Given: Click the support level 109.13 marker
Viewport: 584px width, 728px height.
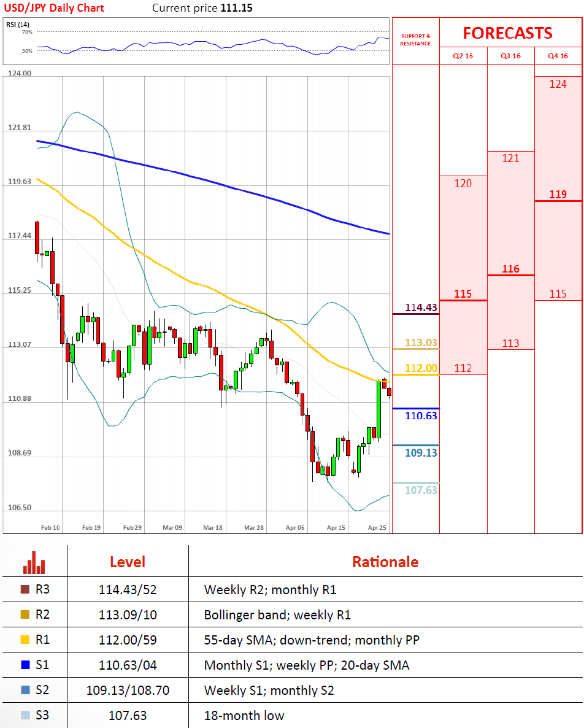Looking at the screenshot, I should [421, 452].
